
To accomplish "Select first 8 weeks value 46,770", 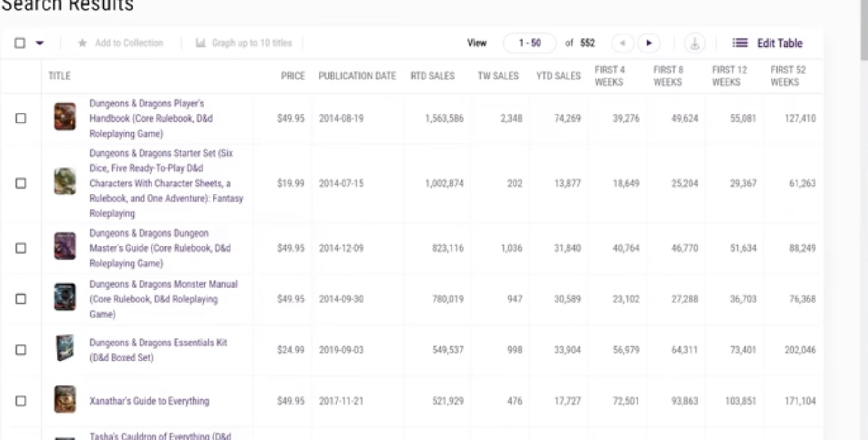I will coord(684,248).
